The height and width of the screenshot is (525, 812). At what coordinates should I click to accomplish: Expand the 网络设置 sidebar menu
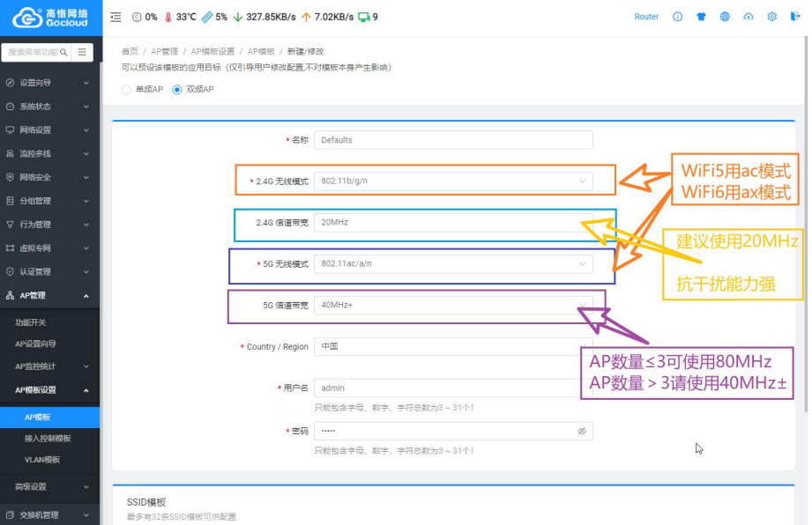49,130
